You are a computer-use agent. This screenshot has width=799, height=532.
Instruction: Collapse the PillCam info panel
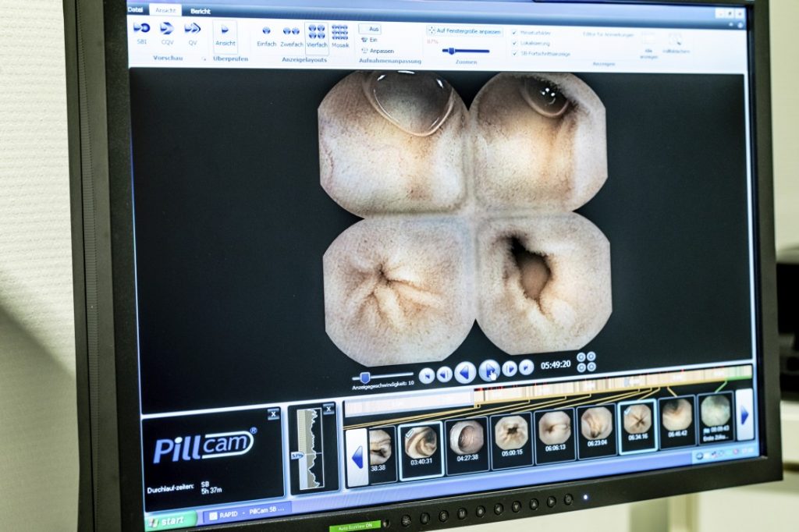(x=273, y=414)
